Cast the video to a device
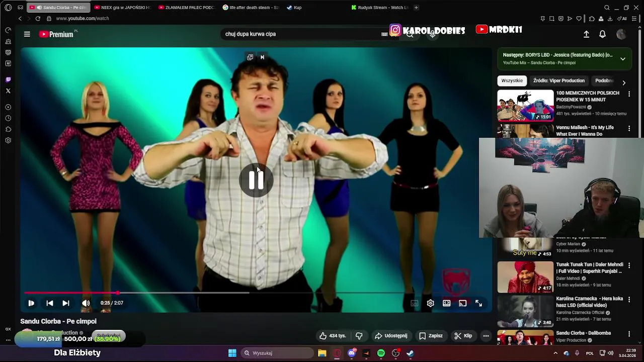The width and height of the screenshot is (644, 362). [462, 303]
